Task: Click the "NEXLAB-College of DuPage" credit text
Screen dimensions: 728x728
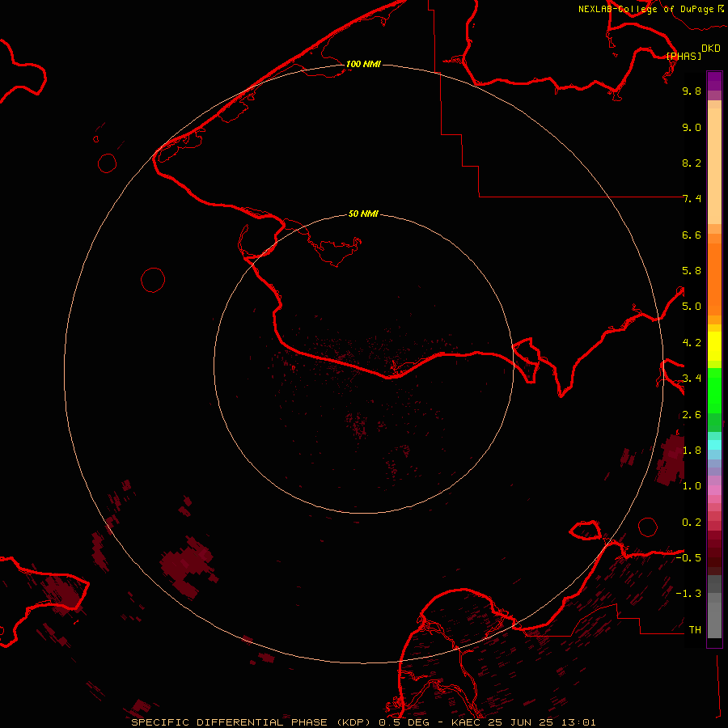Action: (x=645, y=9)
